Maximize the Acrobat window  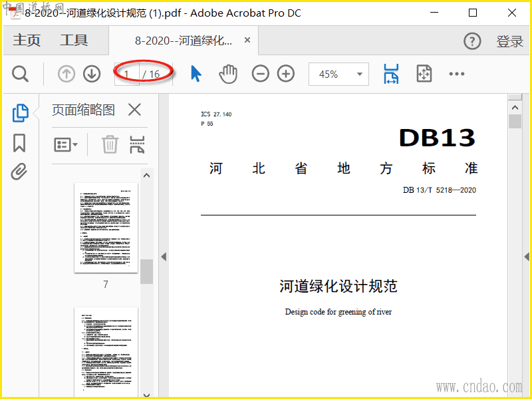473,13
